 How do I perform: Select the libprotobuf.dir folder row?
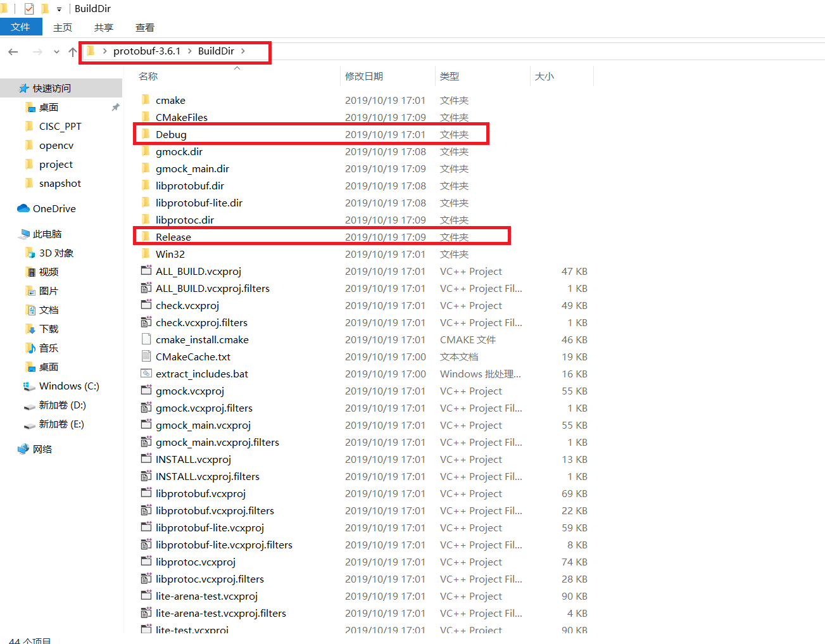pyautogui.click(x=364, y=186)
